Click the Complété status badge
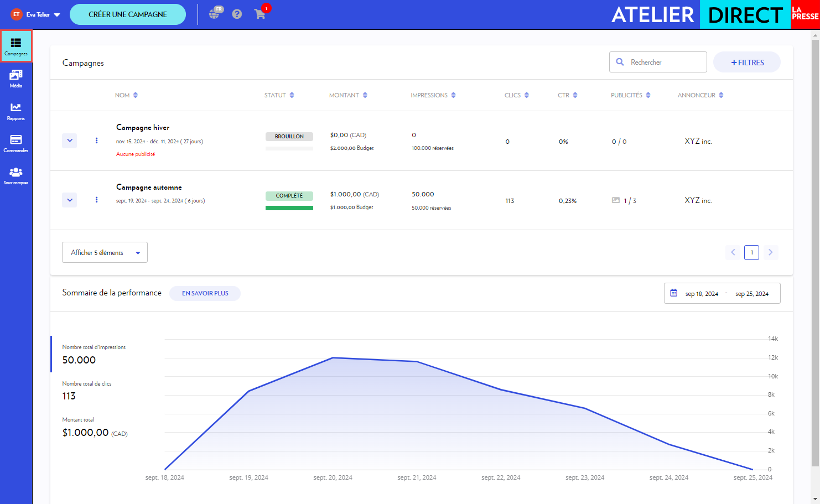This screenshot has width=820, height=504. coord(289,196)
